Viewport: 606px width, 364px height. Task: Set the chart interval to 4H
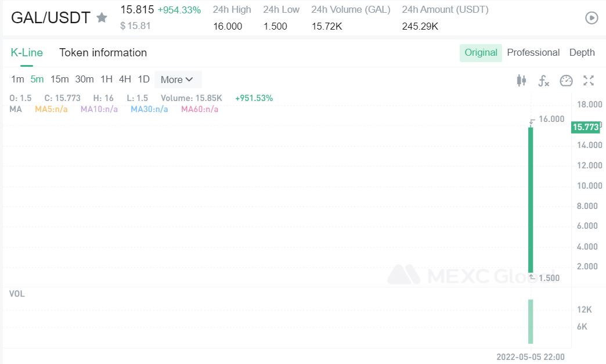coord(125,79)
